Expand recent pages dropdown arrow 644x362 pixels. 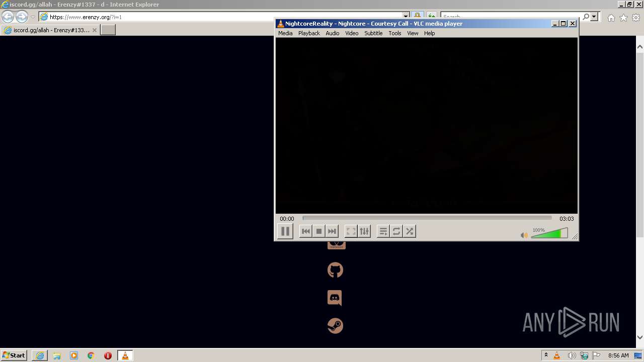[33, 17]
